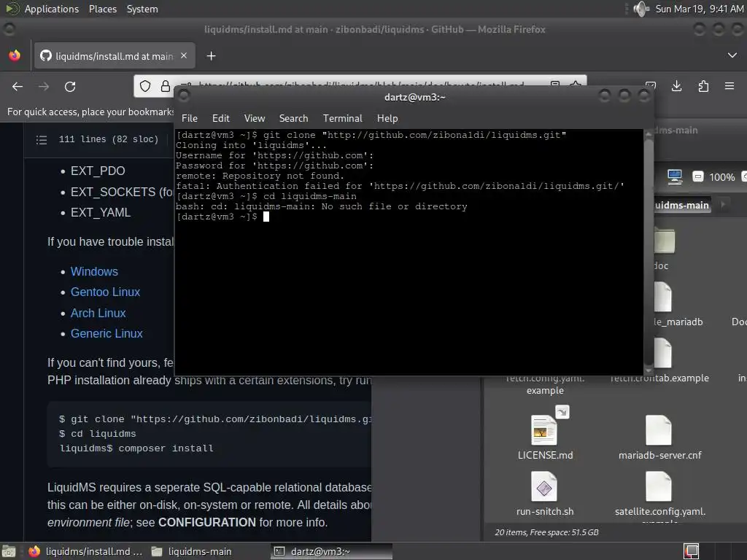Select fetch.crontab.example file label

click(659, 378)
